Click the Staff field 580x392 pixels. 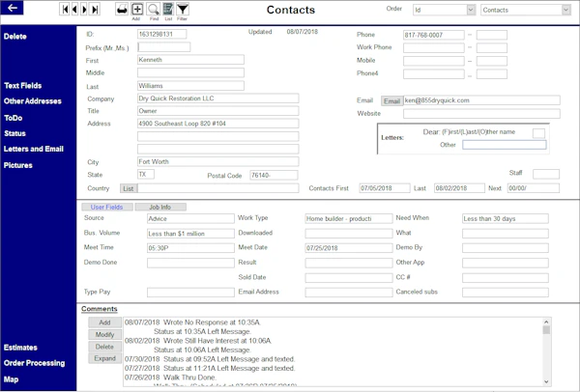(x=546, y=174)
